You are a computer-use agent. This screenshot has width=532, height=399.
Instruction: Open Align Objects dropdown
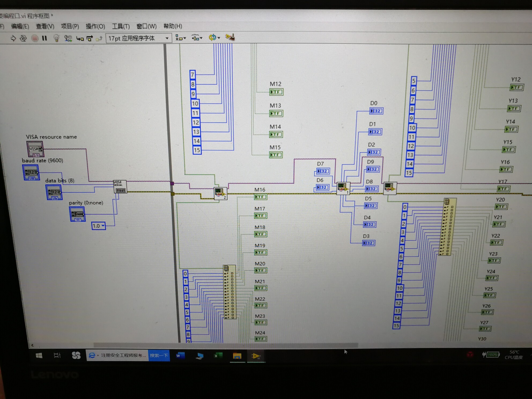[180, 38]
